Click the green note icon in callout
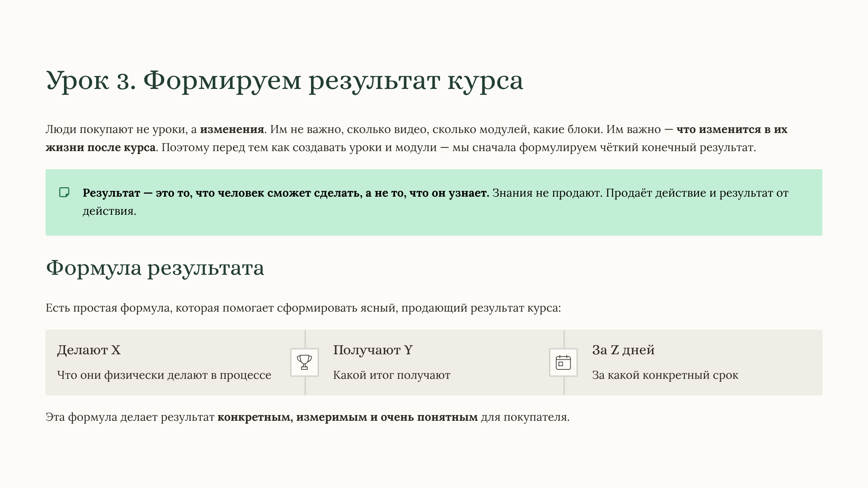This screenshot has width=868, height=488. [64, 192]
